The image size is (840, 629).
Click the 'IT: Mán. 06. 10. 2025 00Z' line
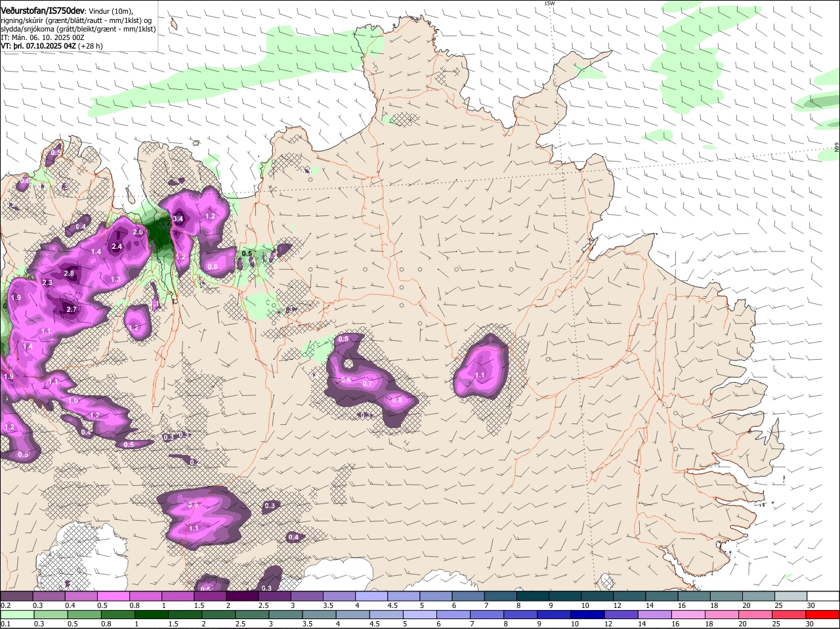pos(43,37)
